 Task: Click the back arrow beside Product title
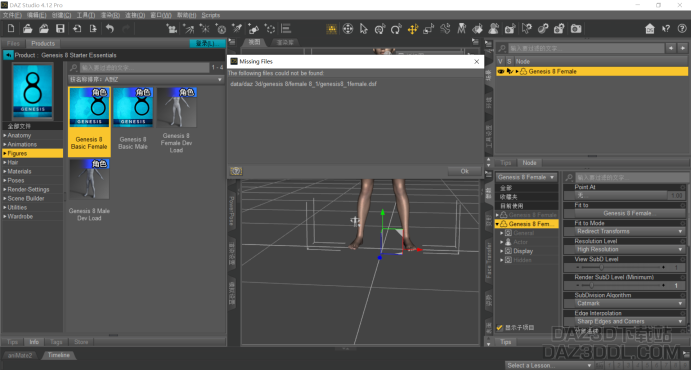pyautogui.click(x=8, y=55)
